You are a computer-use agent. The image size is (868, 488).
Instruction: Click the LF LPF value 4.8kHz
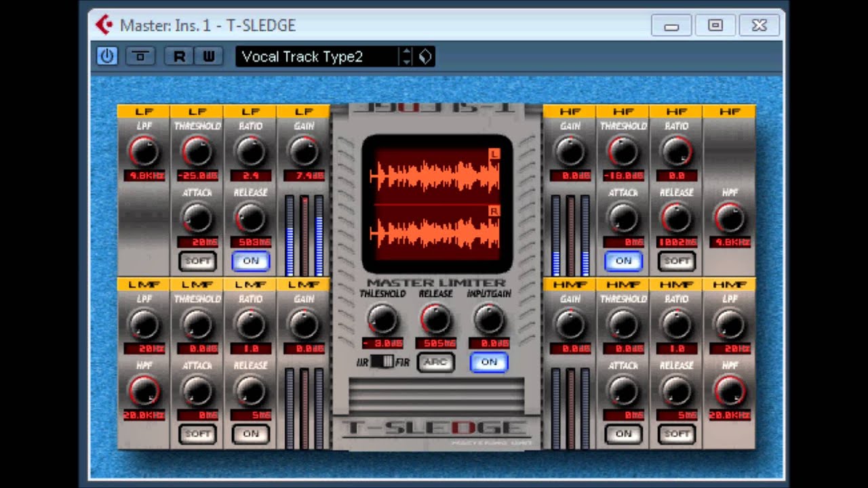pos(144,176)
